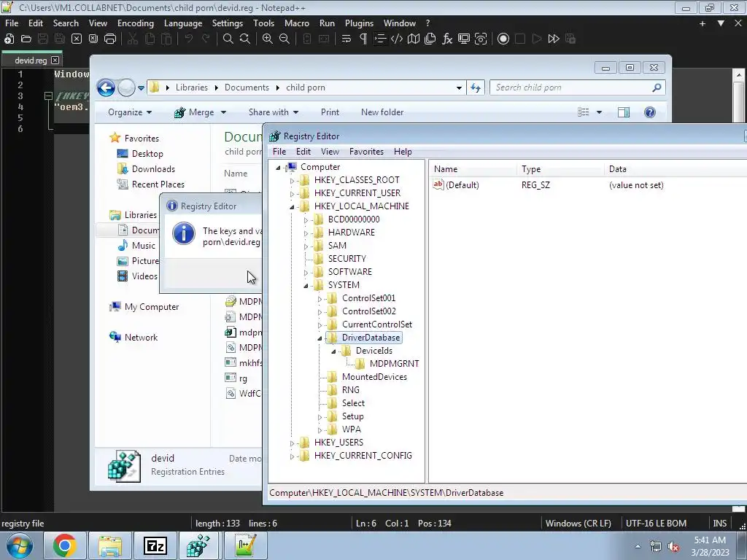This screenshot has height=560, width=747.
Task: Click the Zoom Out toolbar icon
Action: coord(285,39)
